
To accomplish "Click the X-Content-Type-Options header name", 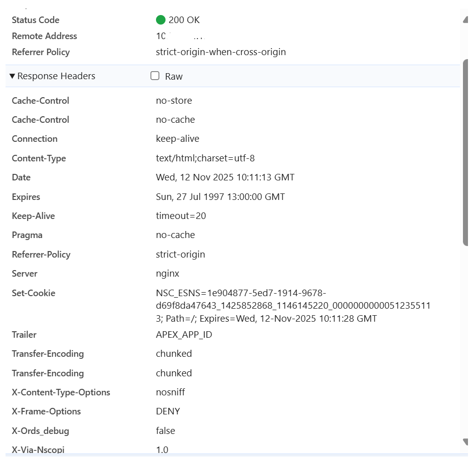I will (61, 392).
